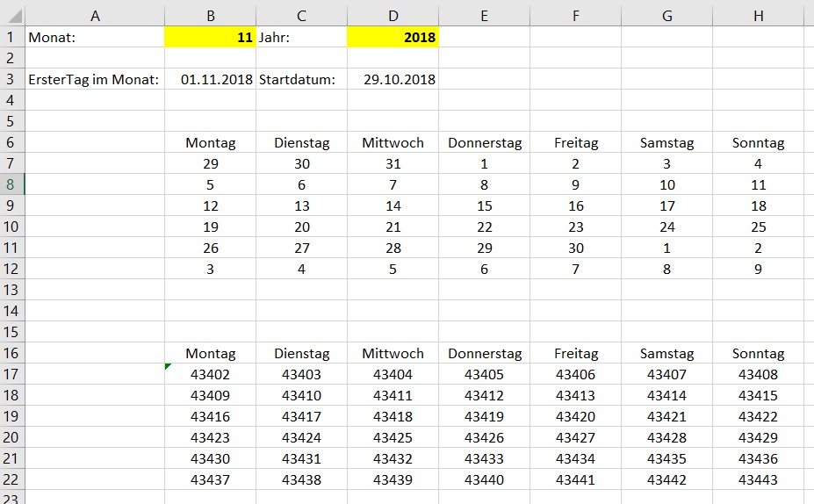Click the 'ErsterTag im Monat:' label cell

[94, 79]
